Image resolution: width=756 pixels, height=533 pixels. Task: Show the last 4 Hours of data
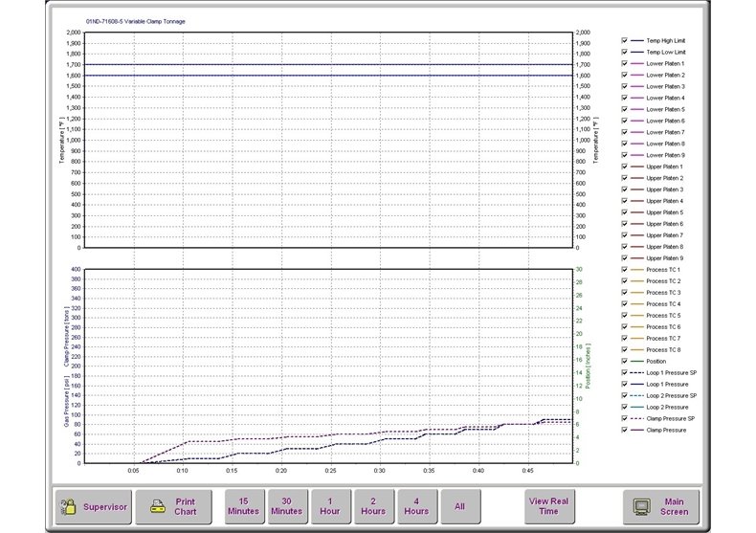tap(416, 505)
